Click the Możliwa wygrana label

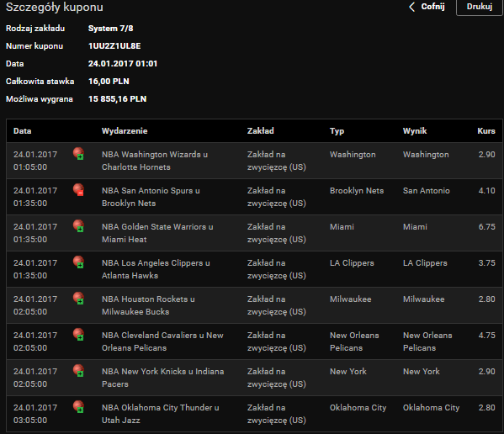[40, 99]
